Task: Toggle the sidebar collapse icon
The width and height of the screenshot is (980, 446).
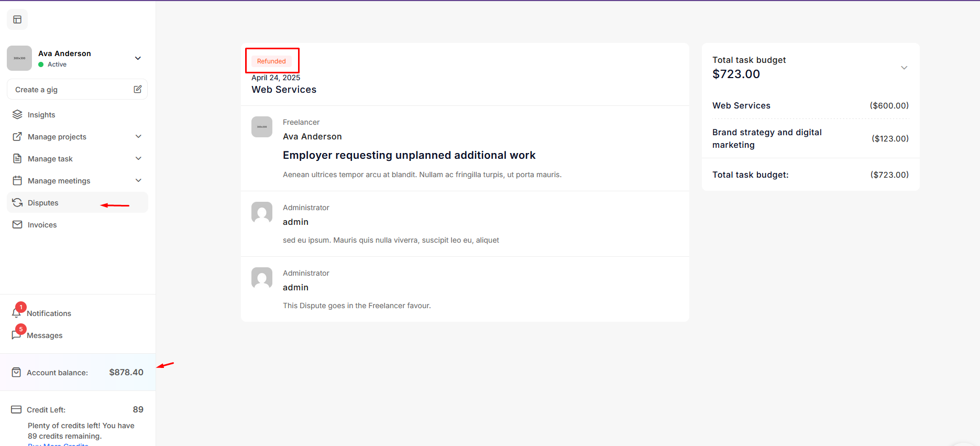Action: (x=17, y=20)
